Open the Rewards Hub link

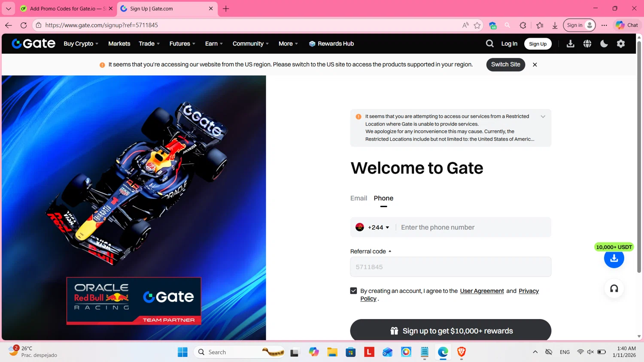click(331, 44)
